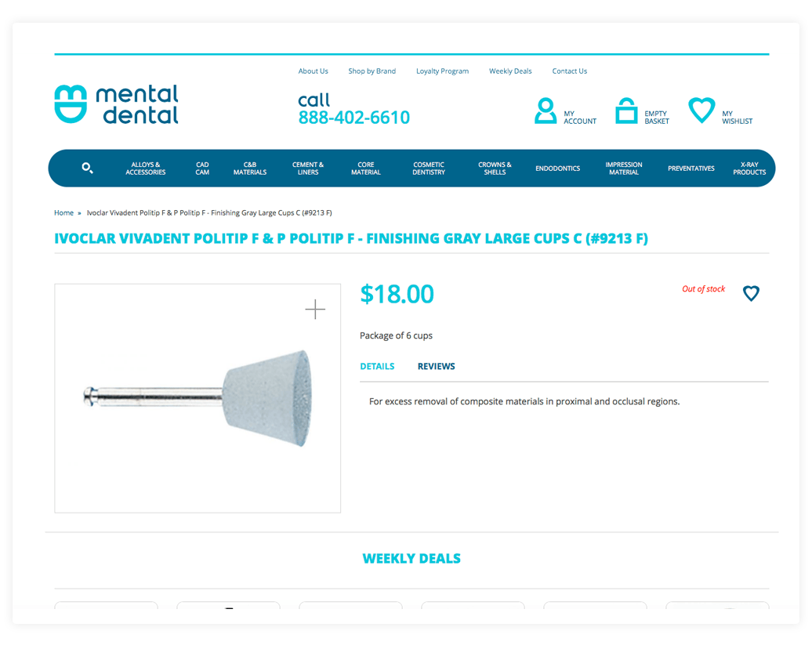Select the Details tab
The height and width of the screenshot is (649, 812).
tap(377, 366)
